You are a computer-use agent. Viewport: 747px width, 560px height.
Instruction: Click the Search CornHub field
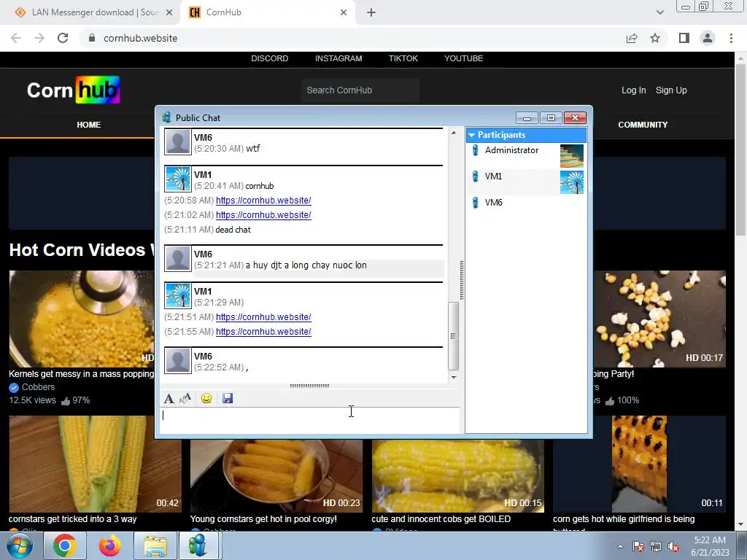pyautogui.click(x=360, y=90)
